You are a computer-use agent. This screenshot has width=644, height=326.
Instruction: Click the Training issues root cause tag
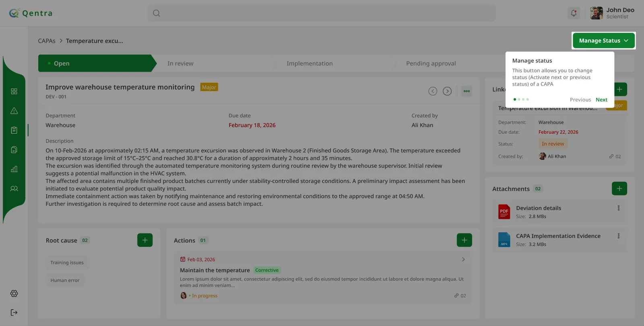pyautogui.click(x=67, y=262)
